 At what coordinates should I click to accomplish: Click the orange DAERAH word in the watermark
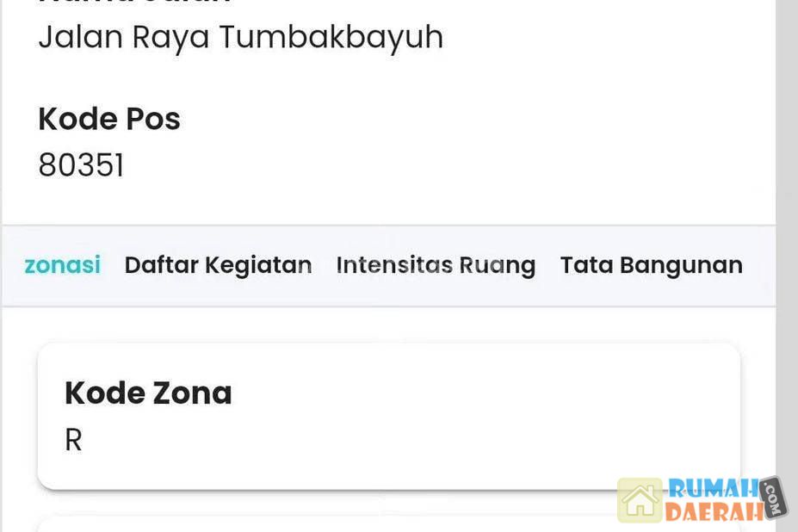point(714,511)
